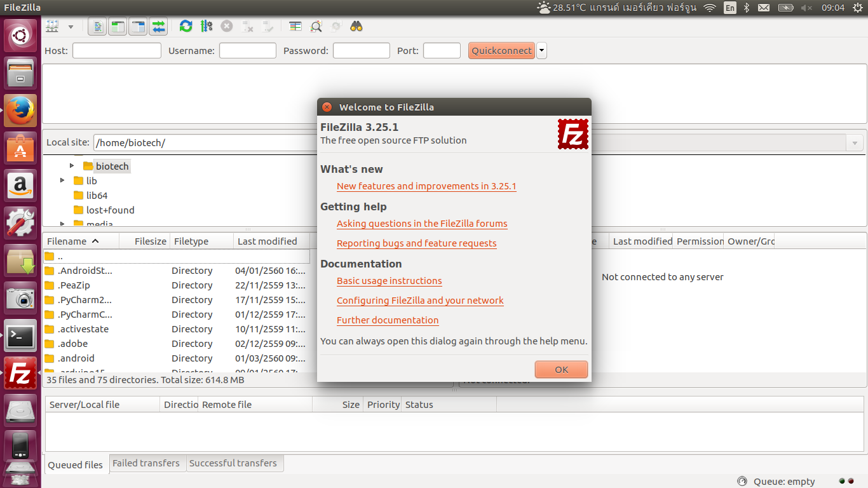Open the binoculars file search icon
Viewport: 868px width, 488px height.
click(356, 27)
